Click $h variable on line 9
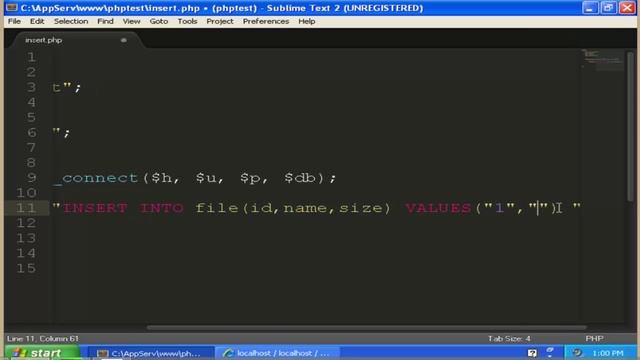Screen dimensions: 640x360 coord(162,178)
